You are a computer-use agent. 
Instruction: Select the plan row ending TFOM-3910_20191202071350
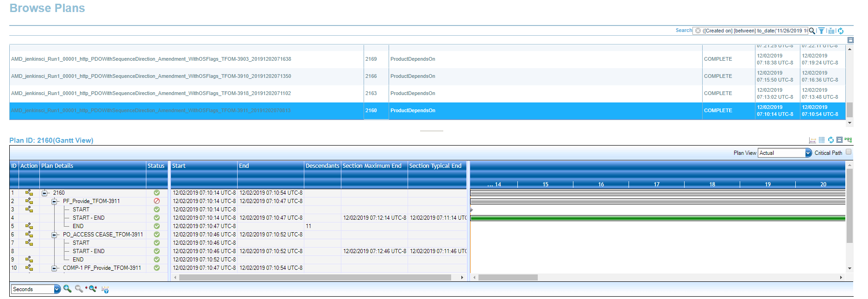click(x=427, y=76)
